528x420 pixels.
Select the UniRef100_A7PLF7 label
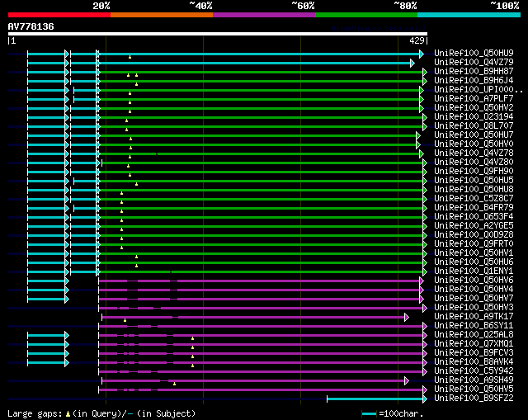pos(474,98)
